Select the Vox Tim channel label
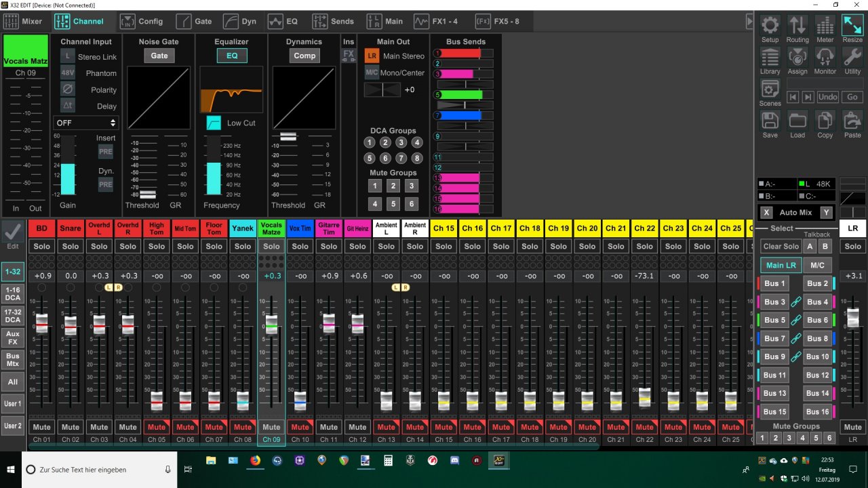The image size is (868, 488). pyautogui.click(x=300, y=228)
